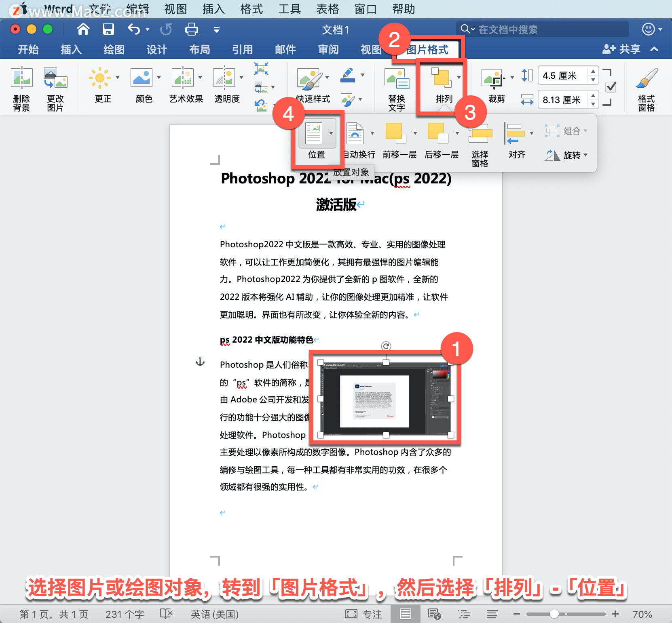Image resolution: width=672 pixels, height=623 pixels.
Task: Toggle the lock aspect ratio checkbox
Action: pos(611,87)
